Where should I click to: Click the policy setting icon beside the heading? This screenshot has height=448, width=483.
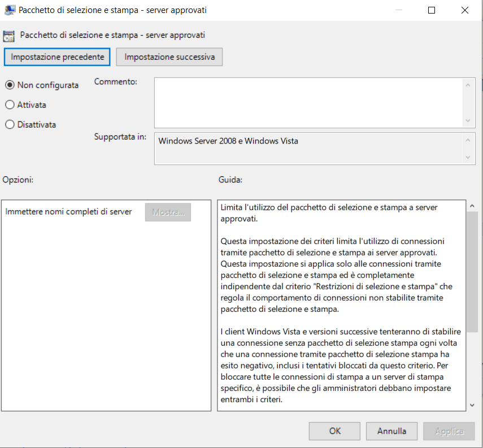click(9, 35)
